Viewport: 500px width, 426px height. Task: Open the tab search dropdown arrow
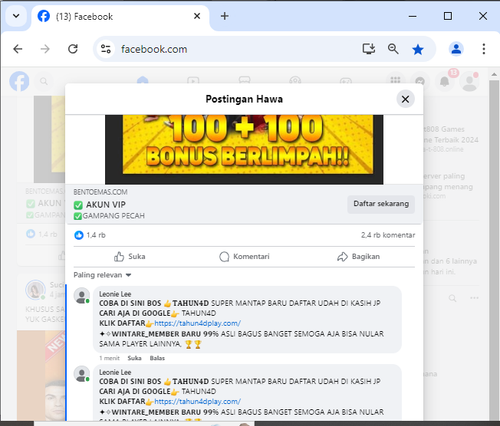tap(16, 16)
